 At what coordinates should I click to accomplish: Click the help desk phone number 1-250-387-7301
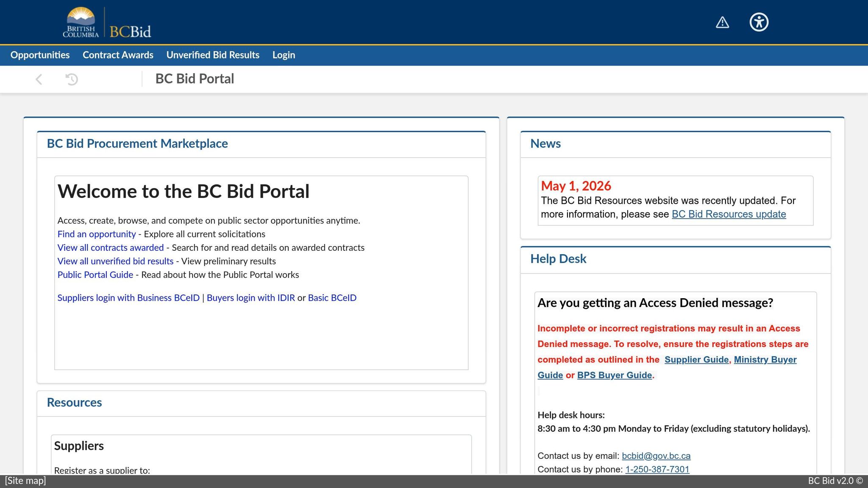pos(657,469)
